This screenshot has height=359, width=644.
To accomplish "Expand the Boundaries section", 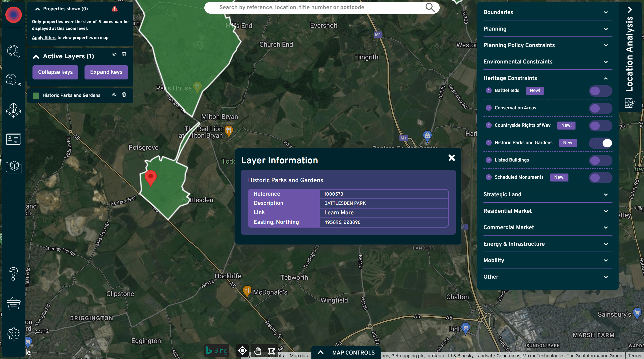I will coord(547,12).
